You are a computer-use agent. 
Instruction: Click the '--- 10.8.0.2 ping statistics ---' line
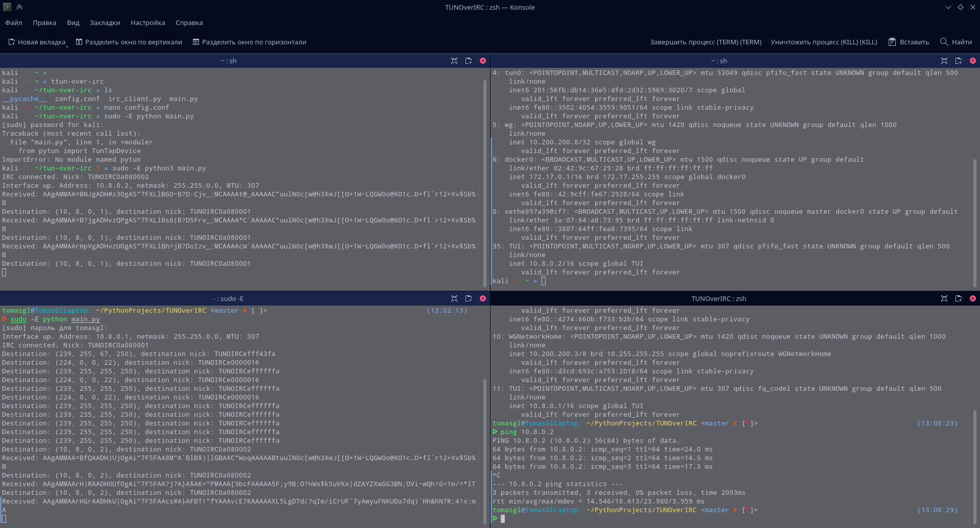click(558, 484)
